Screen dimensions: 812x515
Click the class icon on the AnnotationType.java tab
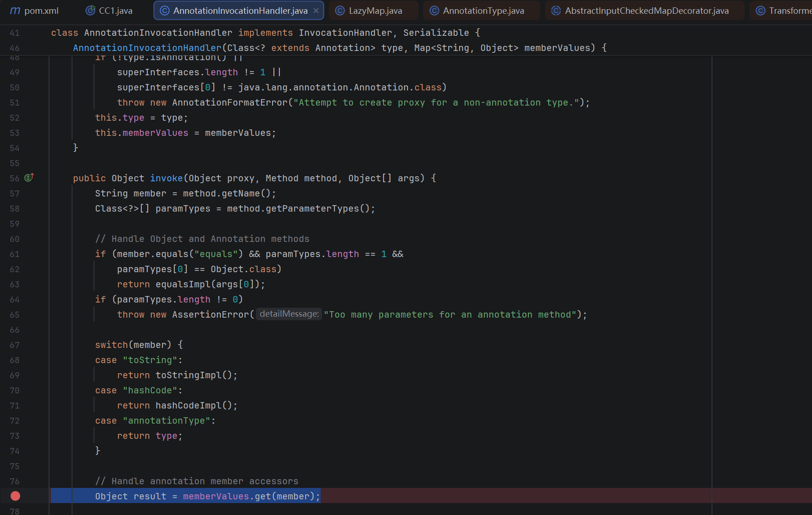(x=434, y=11)
